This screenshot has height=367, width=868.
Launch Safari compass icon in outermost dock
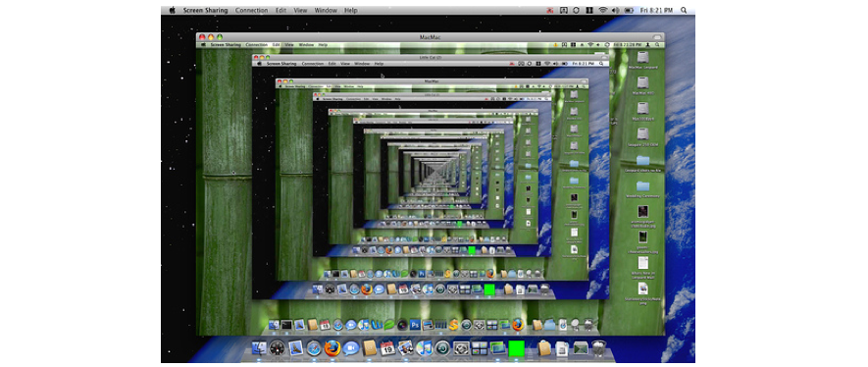[x=314, y=348]
